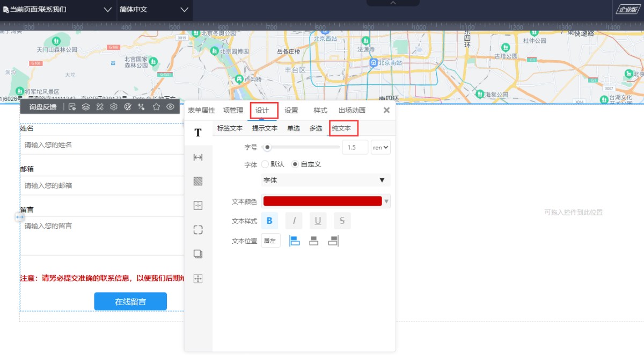Click the palette style icon in 询盘反馈 toolbar
644x355 pixels.
128,107
